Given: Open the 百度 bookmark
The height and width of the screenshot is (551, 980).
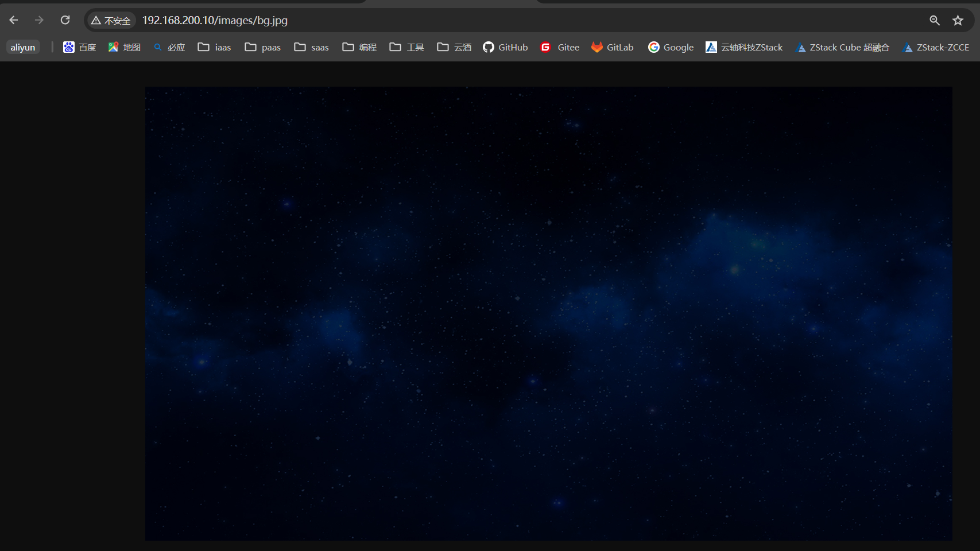Looking at the screenshot, I should tap(80, 47).
